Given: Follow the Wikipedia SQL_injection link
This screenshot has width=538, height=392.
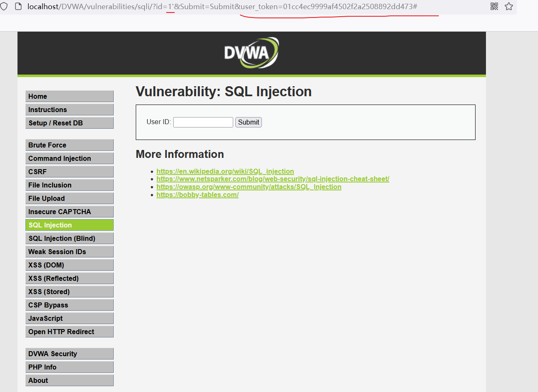Looking at the screenshot, I should tap(225, 171).
